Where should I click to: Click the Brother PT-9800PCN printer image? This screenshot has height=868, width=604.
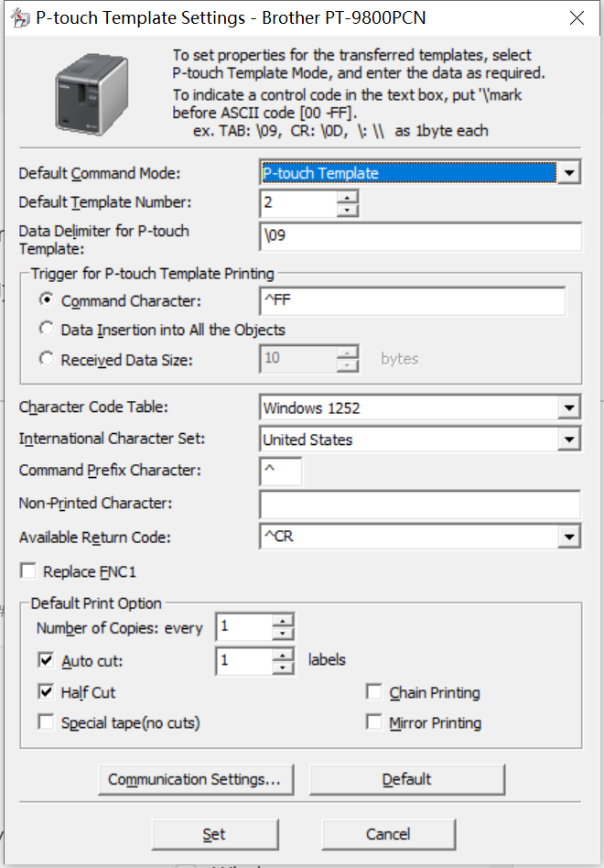pos(92,94)
